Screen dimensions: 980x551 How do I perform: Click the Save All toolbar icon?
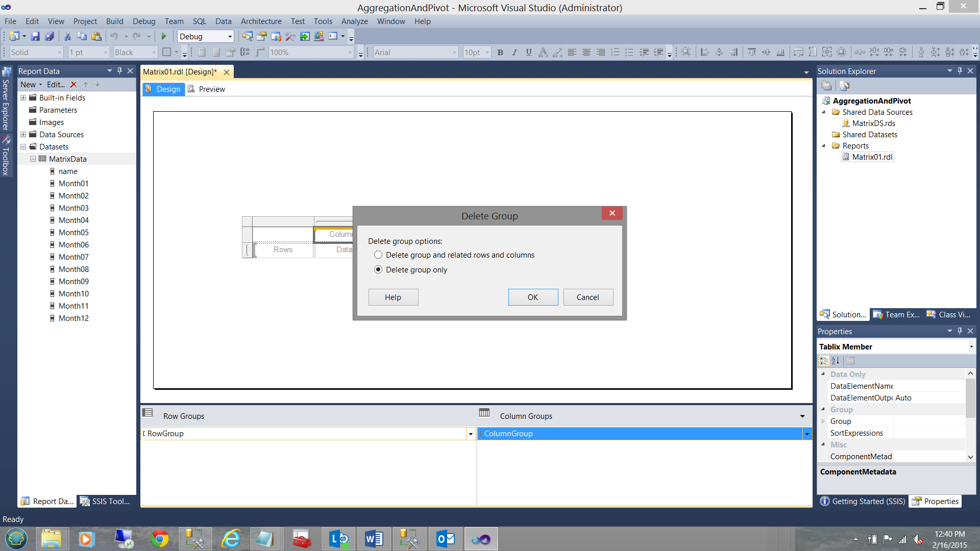pos(50,36)
